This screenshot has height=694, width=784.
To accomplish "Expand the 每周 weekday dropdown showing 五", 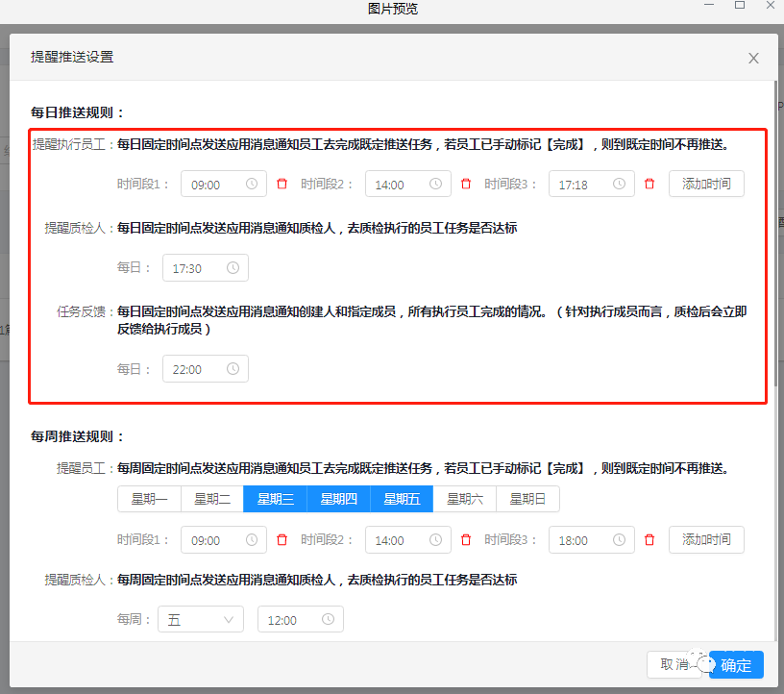I will click(201, 619).
